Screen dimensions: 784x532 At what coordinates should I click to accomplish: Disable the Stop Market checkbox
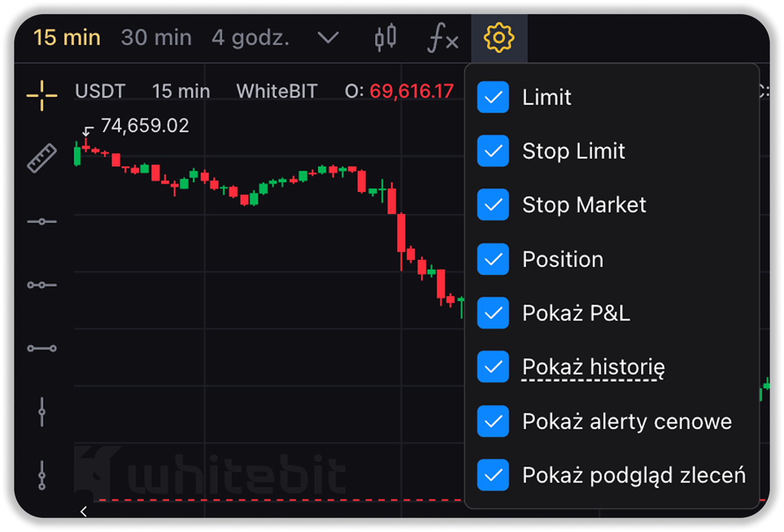pos(493,205)
